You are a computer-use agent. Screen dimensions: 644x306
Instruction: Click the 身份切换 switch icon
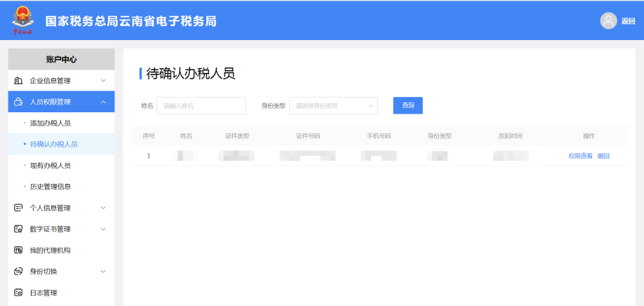[x=19, y=272]
